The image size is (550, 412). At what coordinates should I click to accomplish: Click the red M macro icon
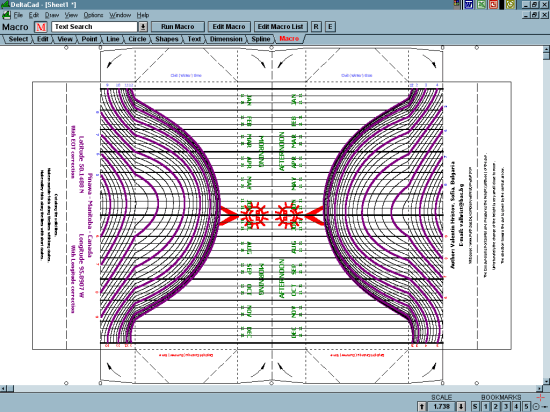pyautogui.click(x=41, y=27)
